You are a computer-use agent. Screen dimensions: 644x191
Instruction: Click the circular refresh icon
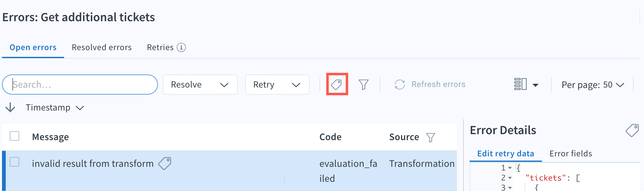(399, 85)
